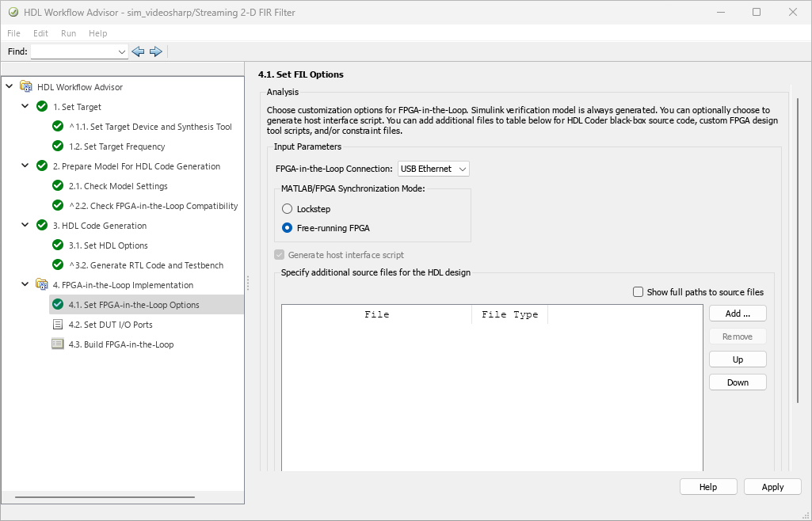
Task: Click the Set DUT I/O Ports task icon
Action: [x=57, y=325]
